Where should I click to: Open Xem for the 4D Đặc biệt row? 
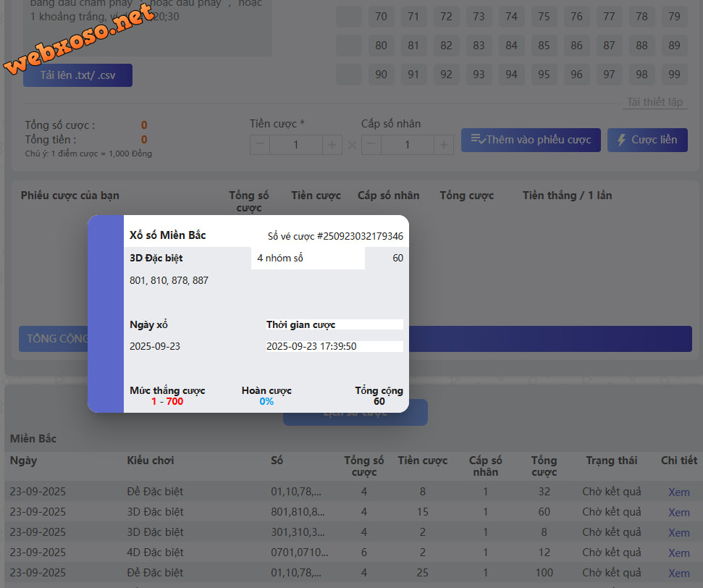678,553
